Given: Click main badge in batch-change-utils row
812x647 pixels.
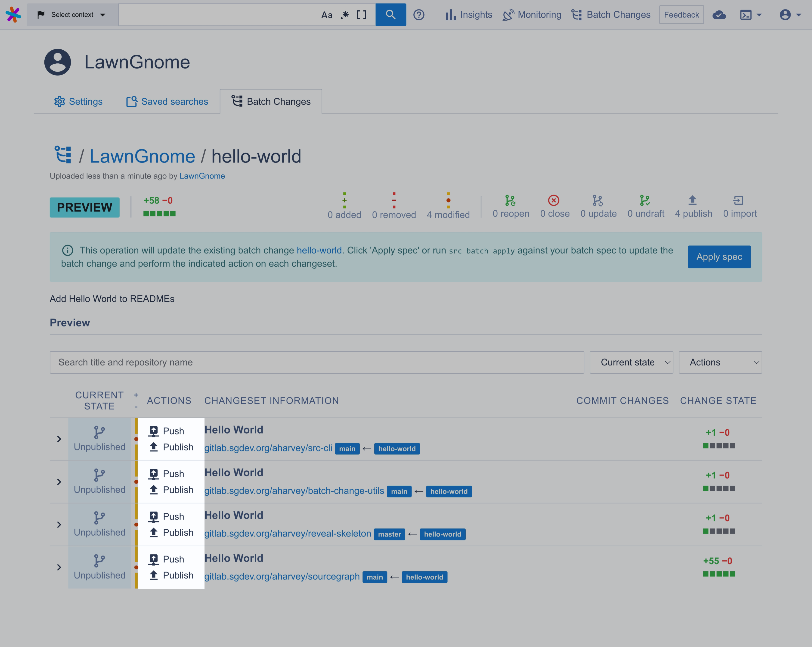Looking at the screenshot, I should click(399, 492).
